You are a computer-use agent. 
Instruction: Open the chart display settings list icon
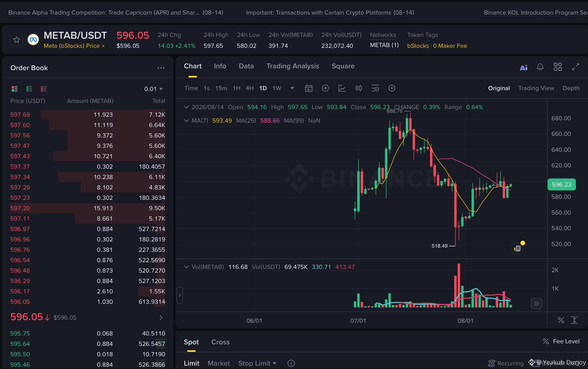(x=375, y=88)
